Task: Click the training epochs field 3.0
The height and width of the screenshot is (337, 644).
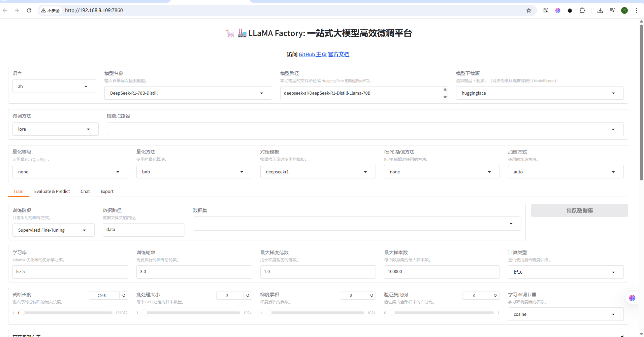Action: pos(194,272)
